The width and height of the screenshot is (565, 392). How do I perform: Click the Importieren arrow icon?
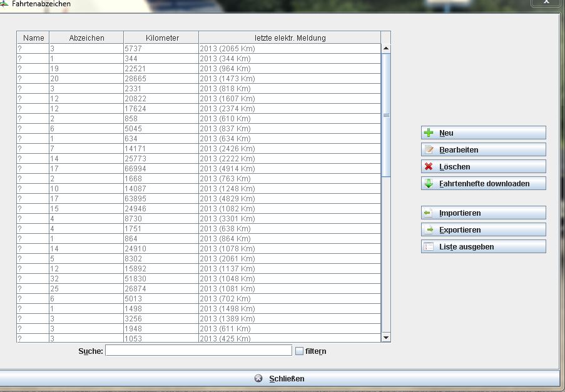[429, 213]
